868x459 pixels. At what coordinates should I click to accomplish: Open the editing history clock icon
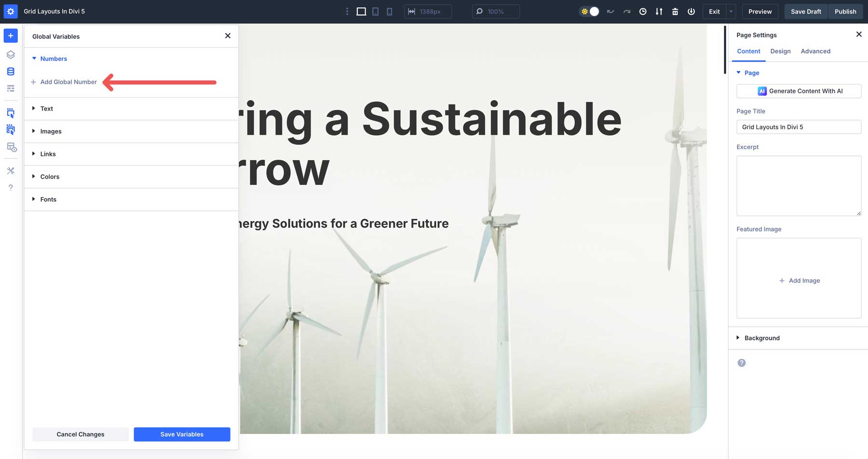pos(643,11)
